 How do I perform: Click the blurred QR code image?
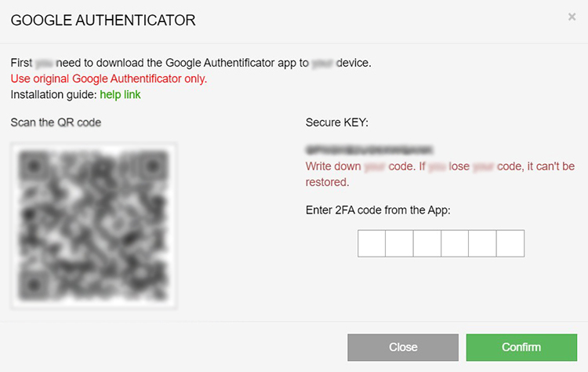click(94, 226)
